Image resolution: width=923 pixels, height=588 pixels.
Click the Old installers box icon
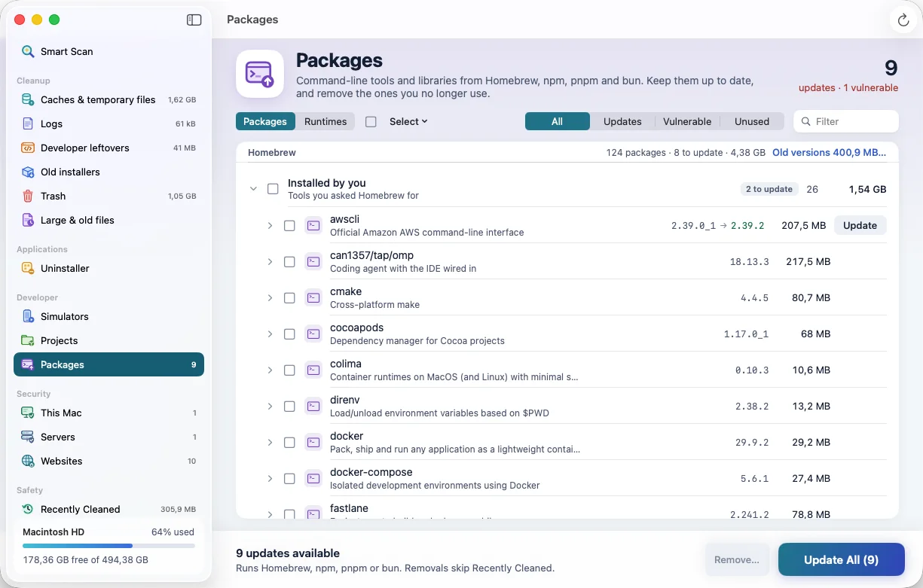point(28,172)
